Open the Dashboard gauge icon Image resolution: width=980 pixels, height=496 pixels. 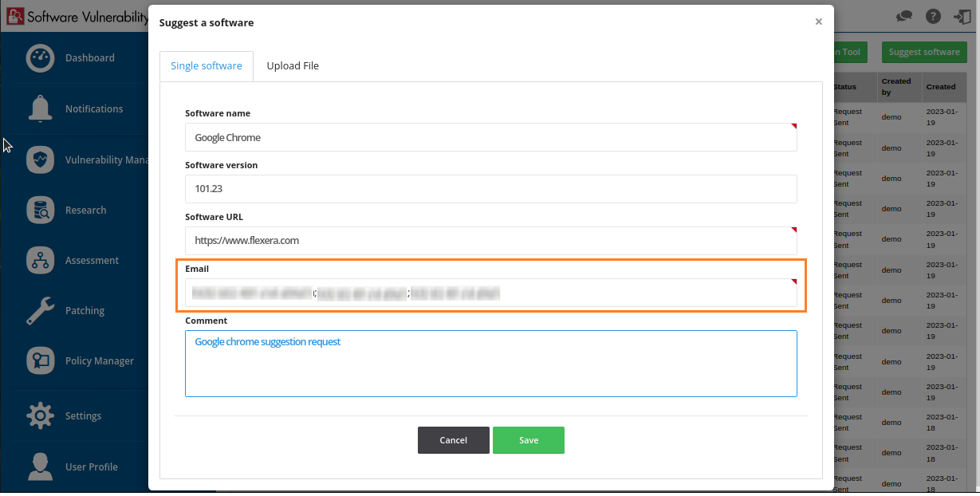[x=40, y=58]
